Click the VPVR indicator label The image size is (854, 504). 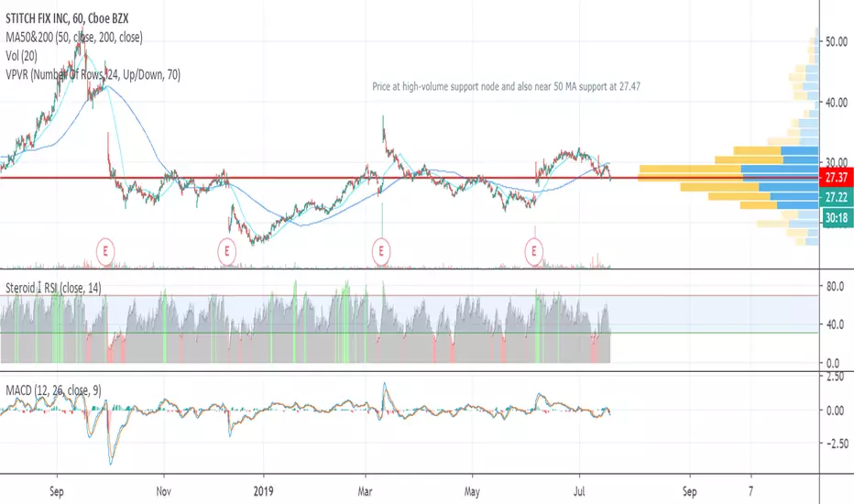coord(93,74)
